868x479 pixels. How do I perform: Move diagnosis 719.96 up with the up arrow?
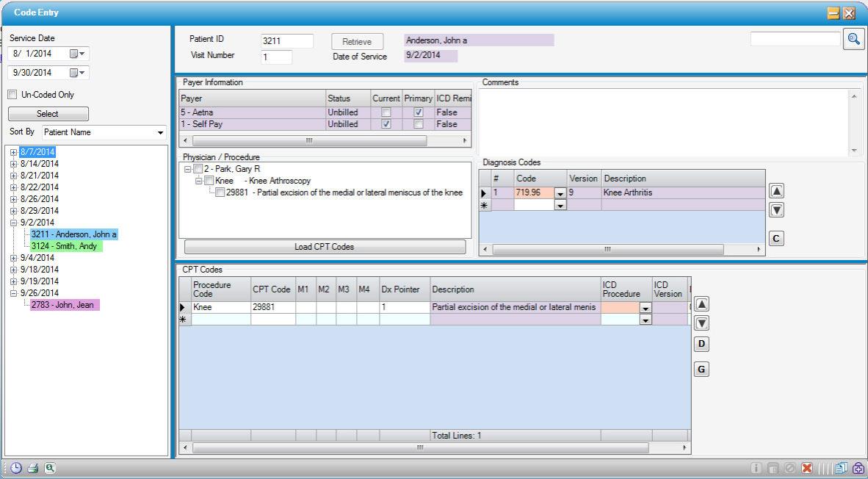pyautogui.click(x=775, y=190)
